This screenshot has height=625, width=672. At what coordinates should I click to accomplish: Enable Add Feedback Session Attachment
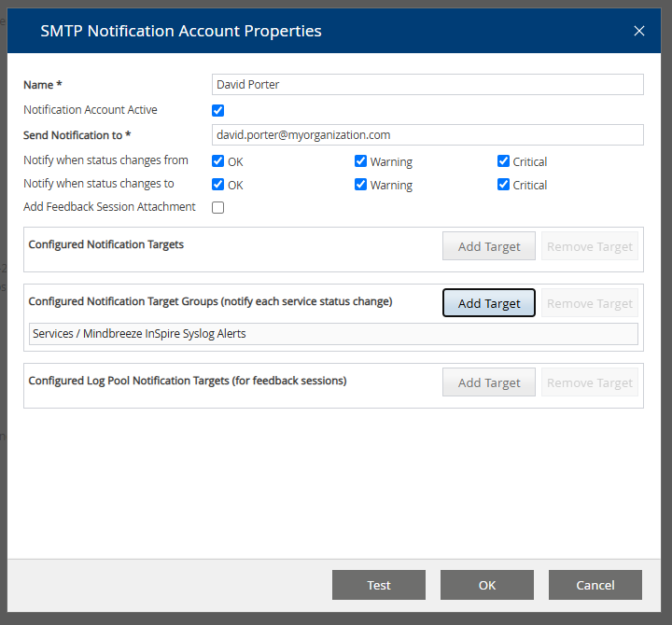[x=218, y=207]
